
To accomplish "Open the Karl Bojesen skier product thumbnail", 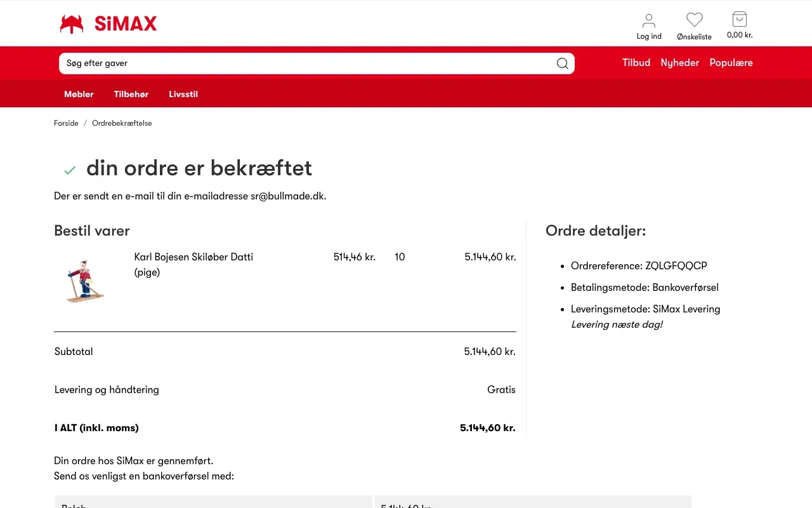I will pos(85,281).
